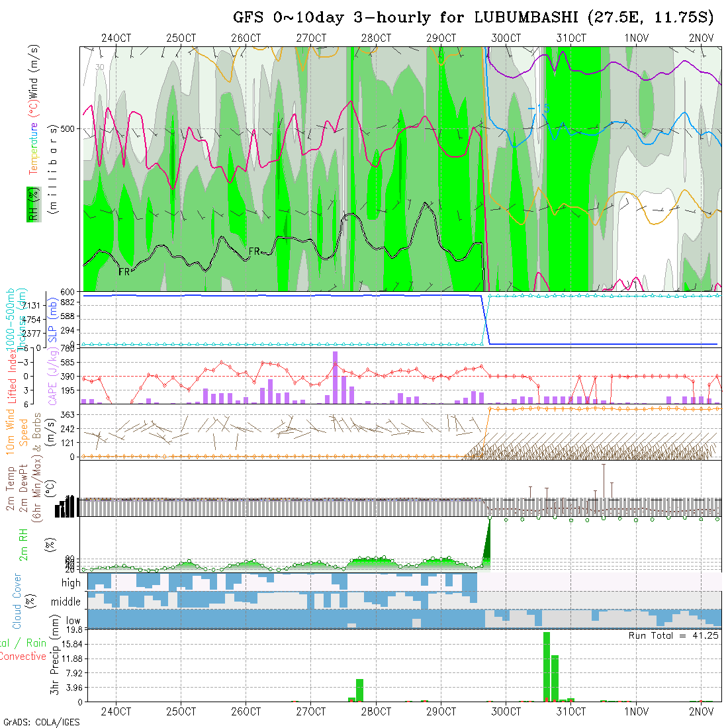Click the leftmost FR freezing line label
The image size is (728, 728).
[x=124, y=271]
